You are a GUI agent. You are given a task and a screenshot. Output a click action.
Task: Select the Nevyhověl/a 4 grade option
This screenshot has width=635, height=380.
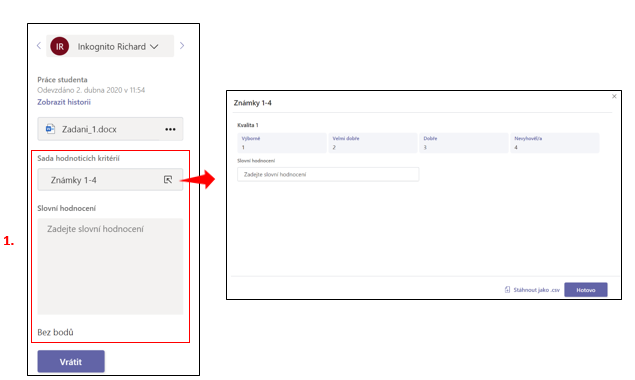tap(554, 143)
